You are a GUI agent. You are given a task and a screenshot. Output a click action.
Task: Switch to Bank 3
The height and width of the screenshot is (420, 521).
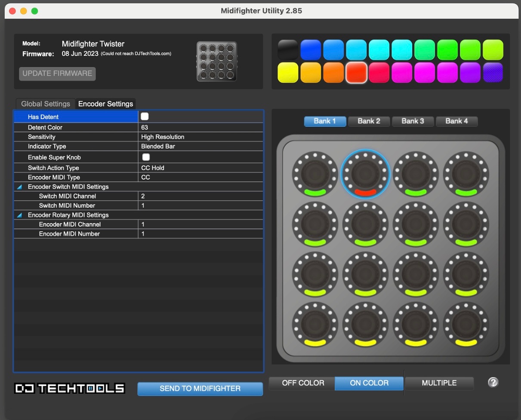tap(413, 121)
